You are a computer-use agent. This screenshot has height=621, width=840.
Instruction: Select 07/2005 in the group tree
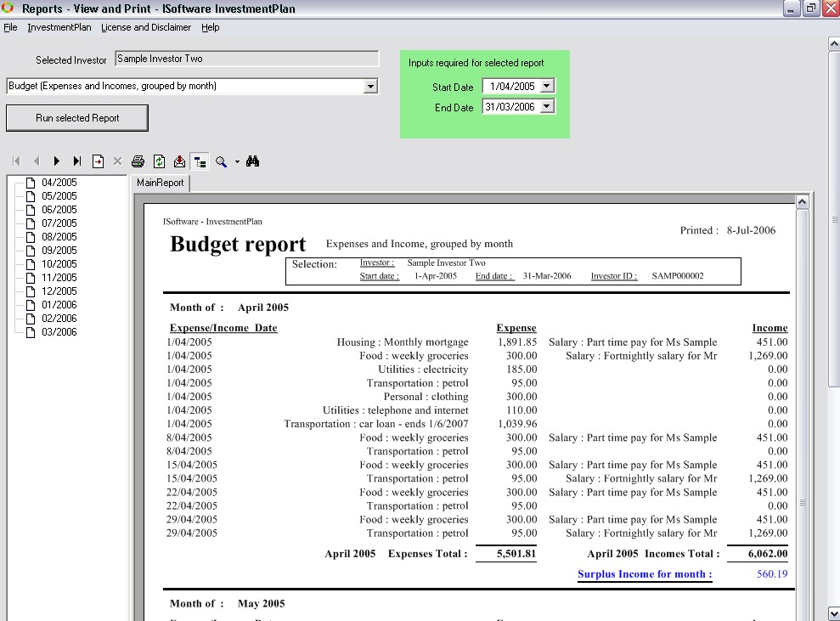pyautogui.click(x=59, y=223)
